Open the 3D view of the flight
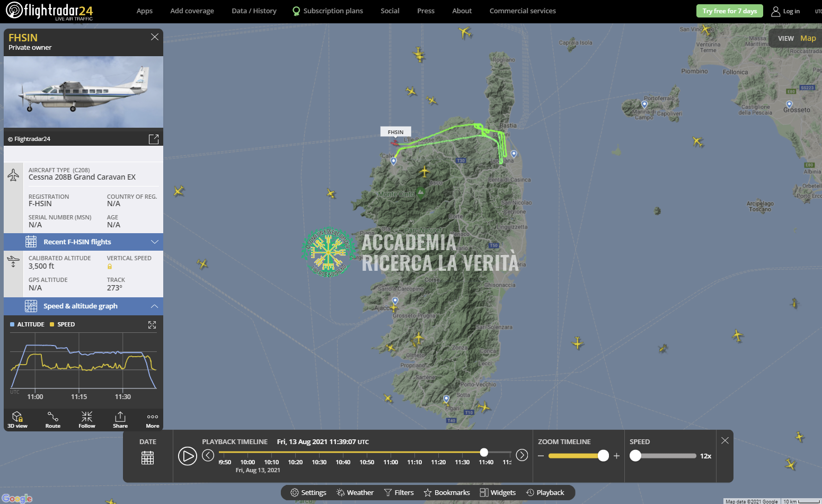The image size is (822, 504). click(17, 419)
